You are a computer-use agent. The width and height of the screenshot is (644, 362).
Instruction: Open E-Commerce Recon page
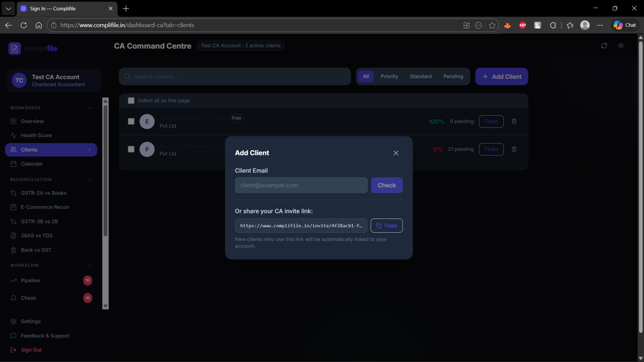pyautogui.click(x=51, y=207)
